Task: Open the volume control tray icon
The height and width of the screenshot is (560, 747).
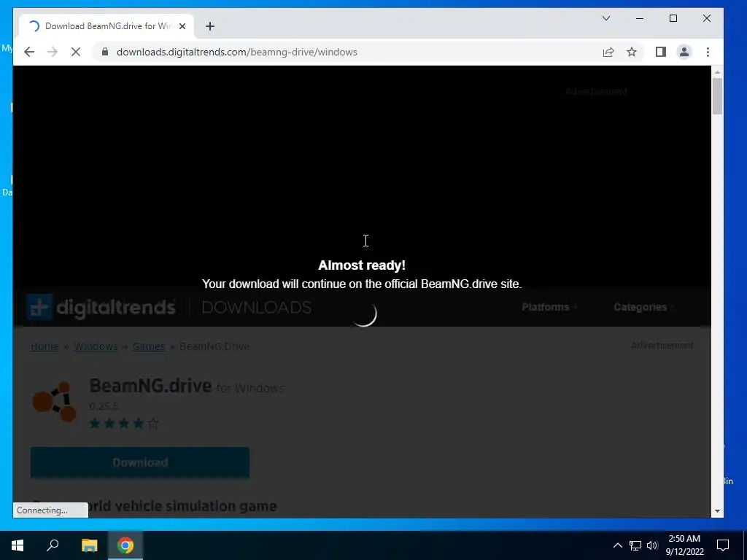Action: pyautogui.click(x=652, y=545)
